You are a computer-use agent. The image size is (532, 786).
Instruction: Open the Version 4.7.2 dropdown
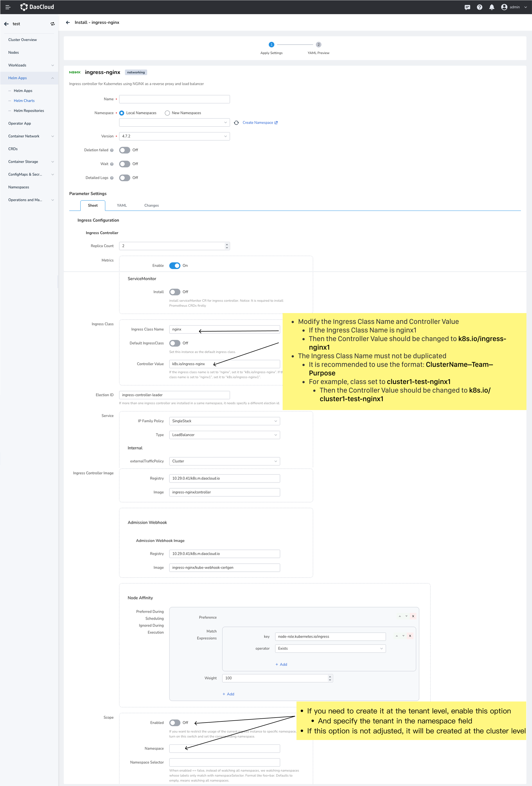[174, 136]
